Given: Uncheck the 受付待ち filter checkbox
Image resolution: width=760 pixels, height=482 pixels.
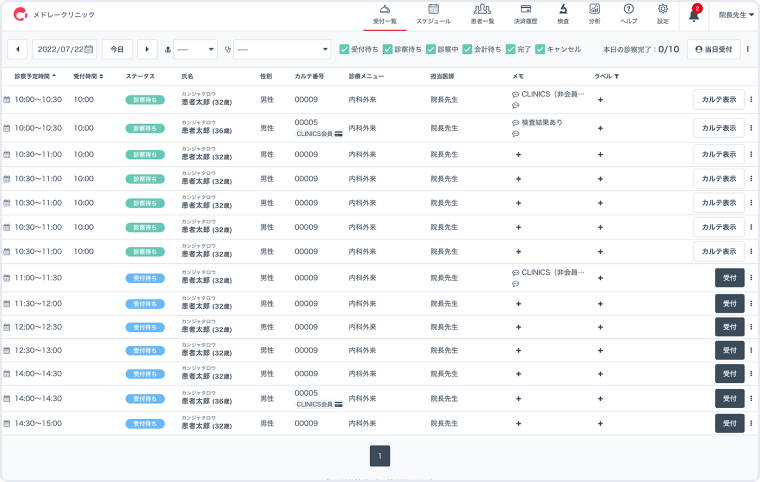Looking at the screenshot, I should (344, 49).
